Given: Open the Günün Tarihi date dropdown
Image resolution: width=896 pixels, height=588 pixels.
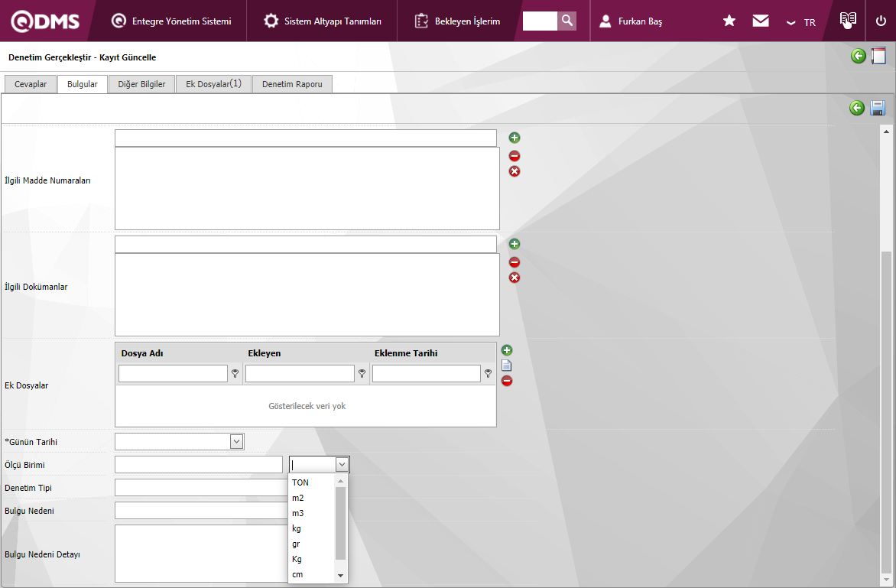Looking at the screenshot, I should click(236, 442).
